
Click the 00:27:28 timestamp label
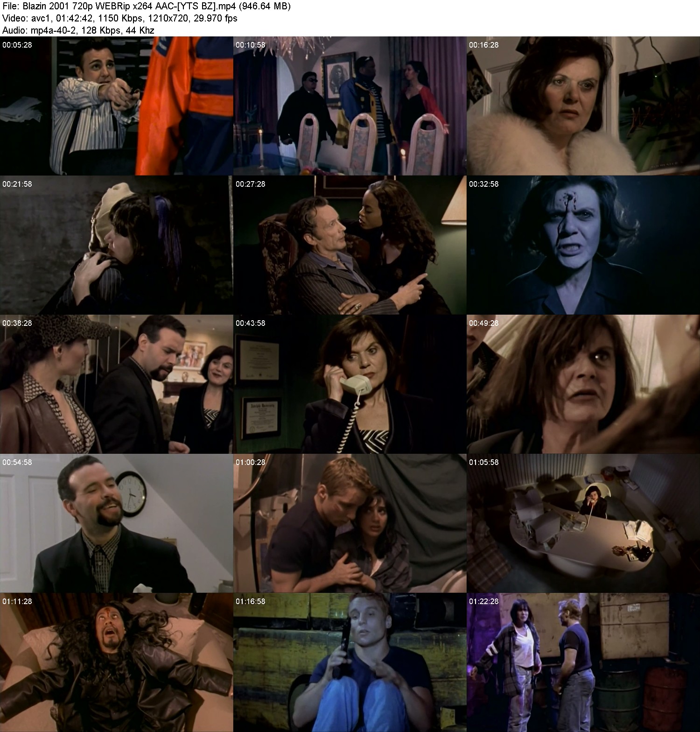click(x=251, y=184)
